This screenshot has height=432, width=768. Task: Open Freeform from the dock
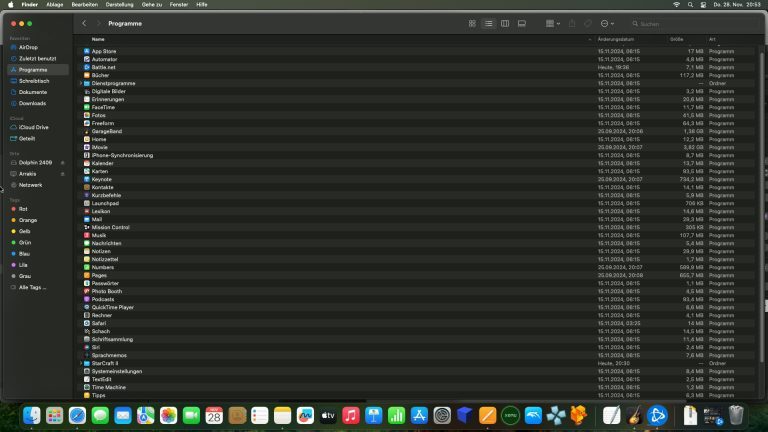[x=305, y=416]
